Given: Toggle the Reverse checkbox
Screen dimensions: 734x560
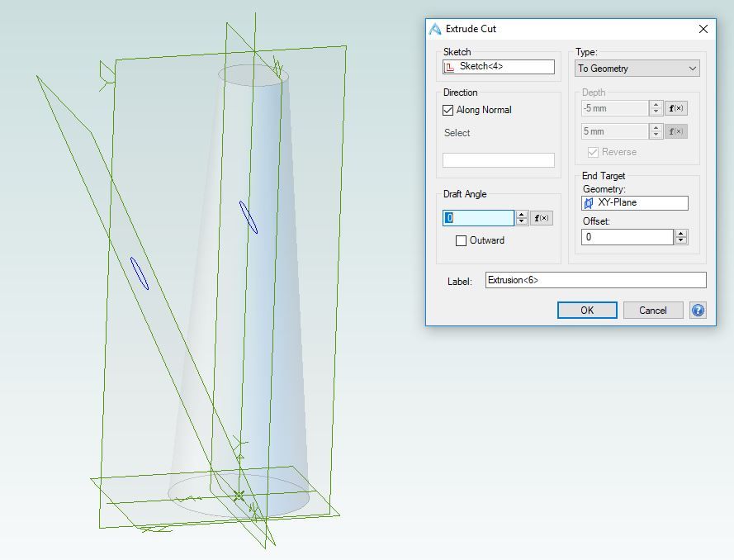Looking at the screenshot, I should 593,152.
